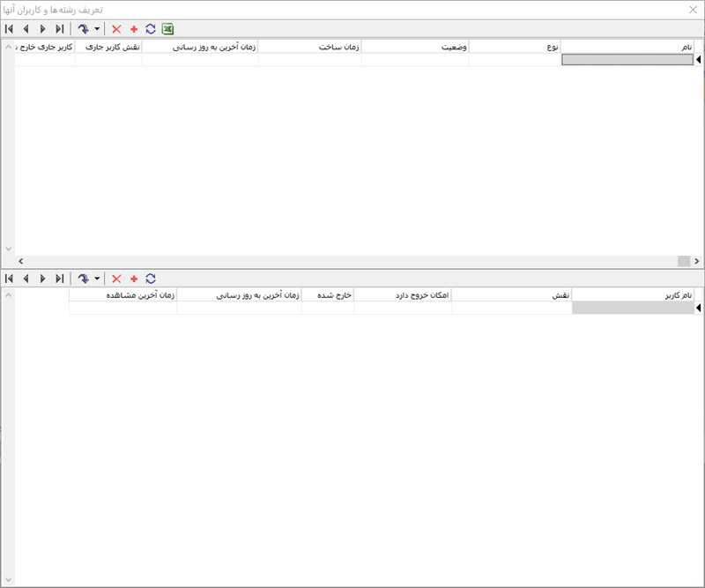Go to previous record in bottom toolbar
This screenshot has height=588, width=705.
[x=26, y=279]
